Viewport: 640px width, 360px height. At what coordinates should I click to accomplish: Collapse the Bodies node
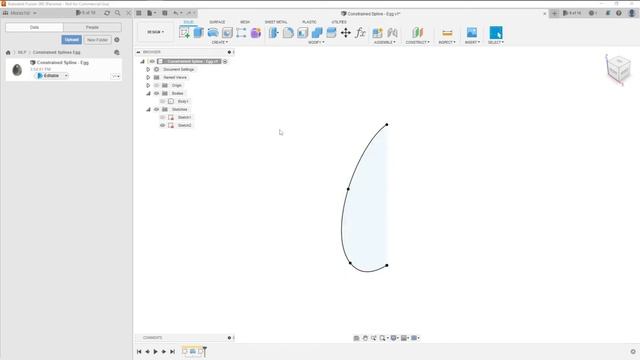[148, 93]
